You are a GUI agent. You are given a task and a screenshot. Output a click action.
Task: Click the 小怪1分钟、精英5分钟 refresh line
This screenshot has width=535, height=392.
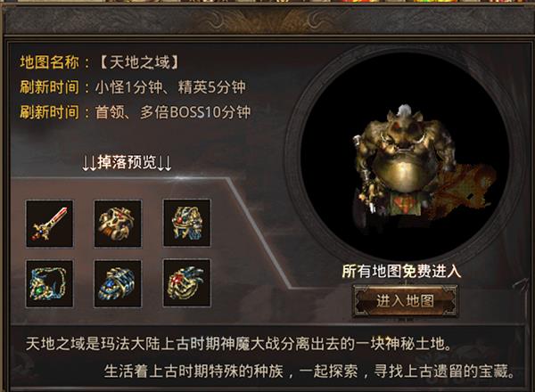click(170, 87)
